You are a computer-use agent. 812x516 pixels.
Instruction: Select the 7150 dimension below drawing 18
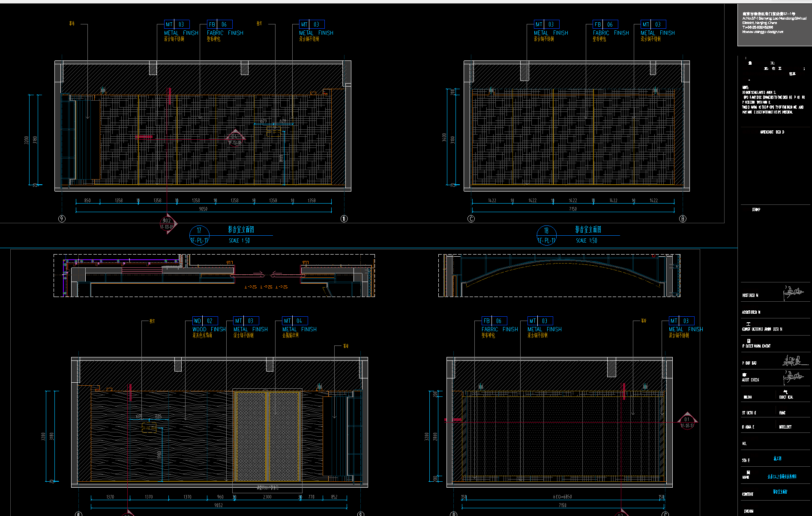[573, 209]
